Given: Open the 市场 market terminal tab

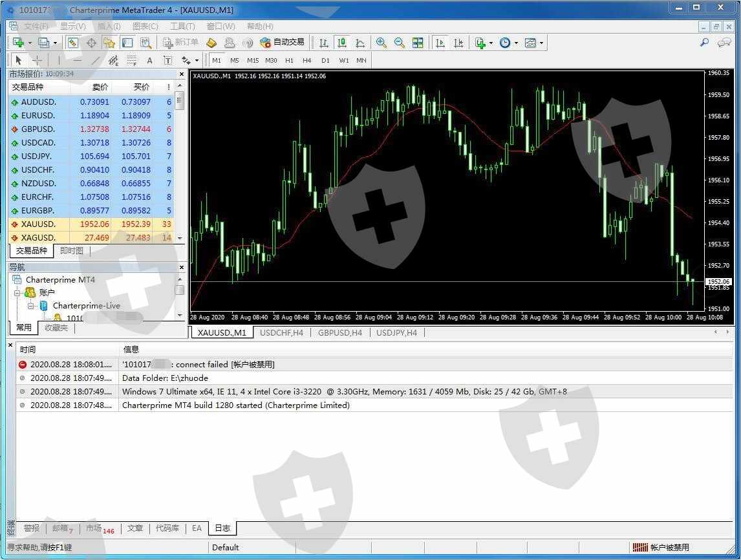Looking at the screenshot, I should tap(100, 528).
